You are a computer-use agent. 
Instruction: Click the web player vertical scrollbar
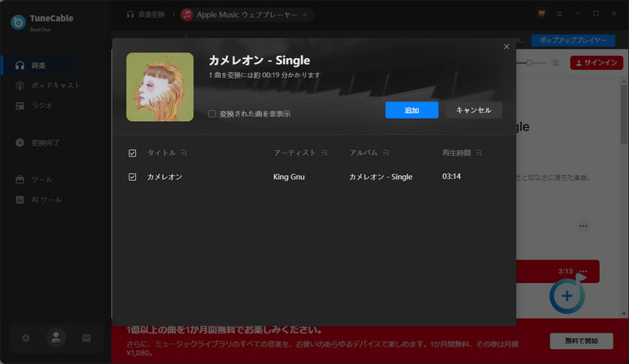623,113
